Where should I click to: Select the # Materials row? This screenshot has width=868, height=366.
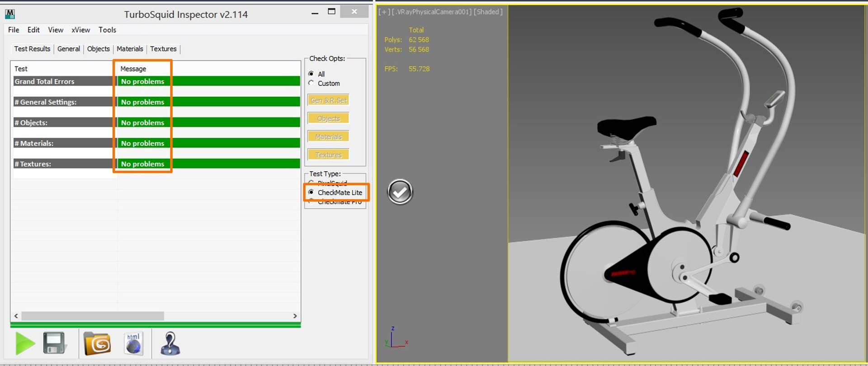tap(157, 143)
